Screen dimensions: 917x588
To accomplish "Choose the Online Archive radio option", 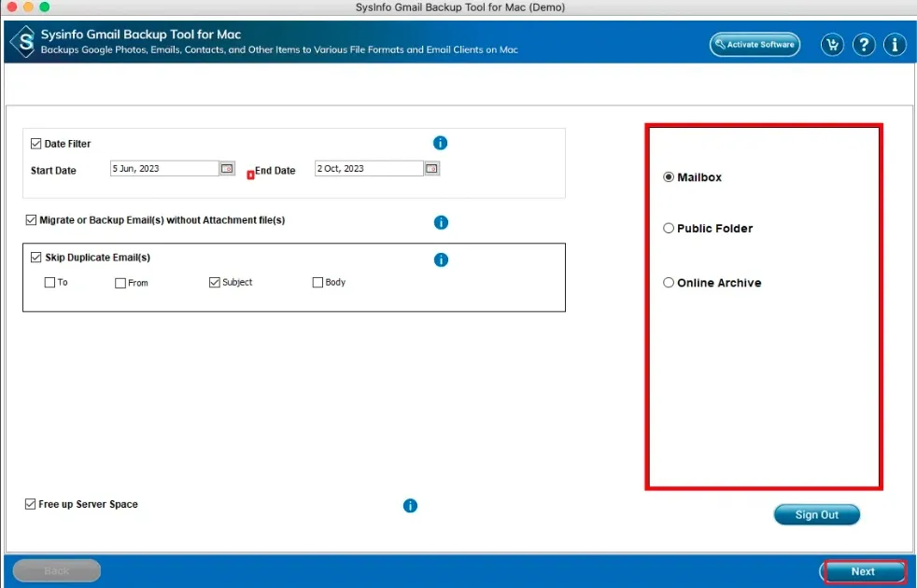I will pyautogui.click(x=669, y=282).
